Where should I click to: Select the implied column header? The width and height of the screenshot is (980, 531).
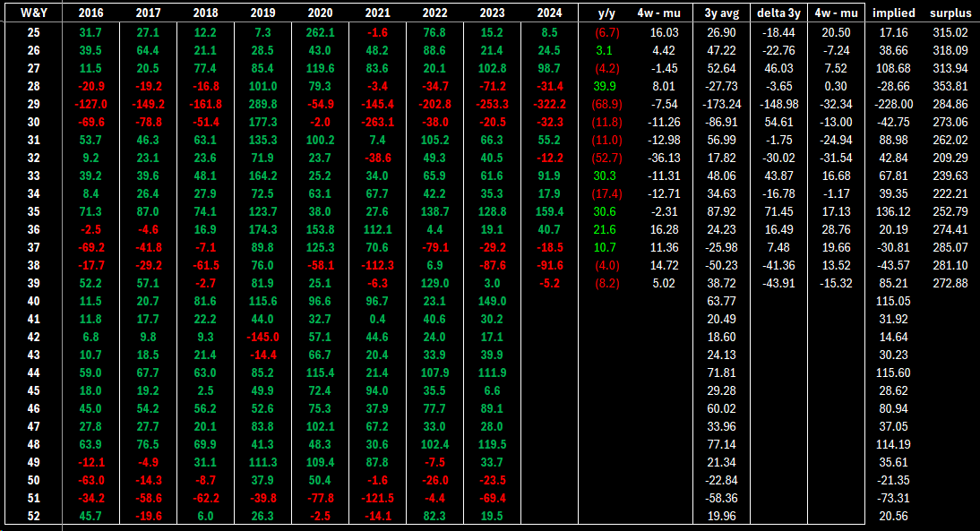[894, 13]
